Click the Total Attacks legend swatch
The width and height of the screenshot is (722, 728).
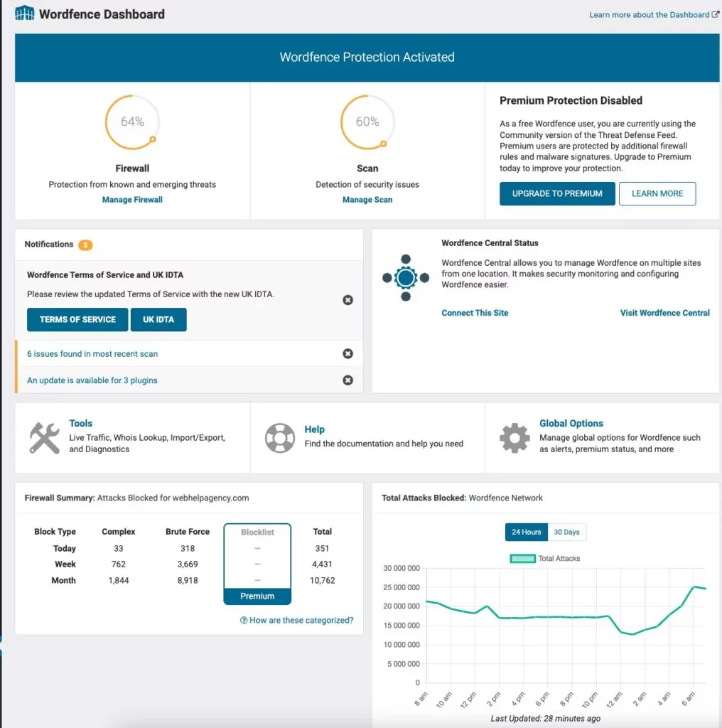(x=522, y=558)
